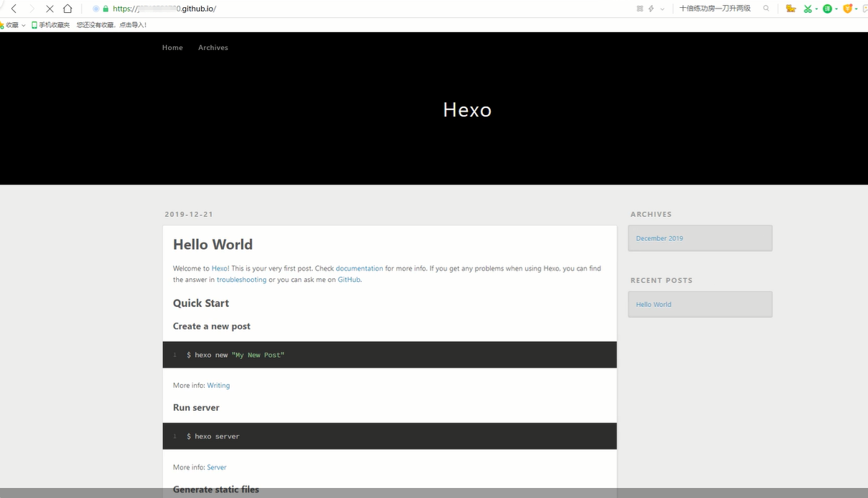Open the 2019-12-21 post date link
The width and height of the screenshot is (868, 498).
189,215
